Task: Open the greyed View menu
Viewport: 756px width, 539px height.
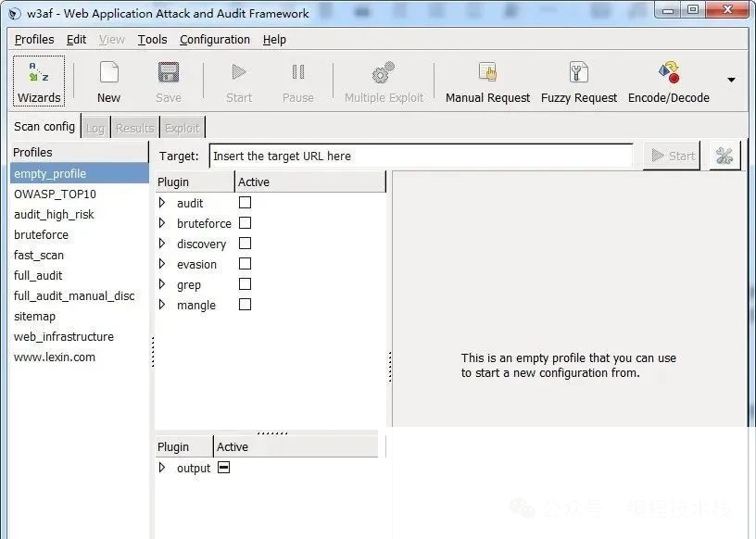Action: [x=112, y=40]
